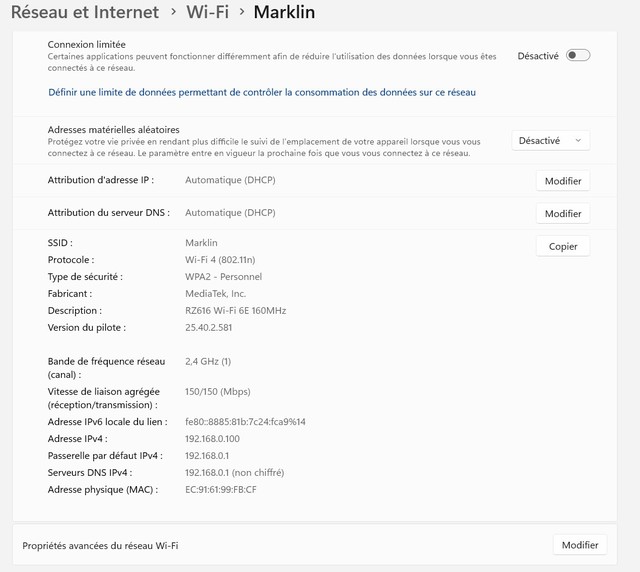The image size is (640, 572).
Task: Click the Propriétés avancées du réseau Wi-Fi label
Action: [100, 546]
